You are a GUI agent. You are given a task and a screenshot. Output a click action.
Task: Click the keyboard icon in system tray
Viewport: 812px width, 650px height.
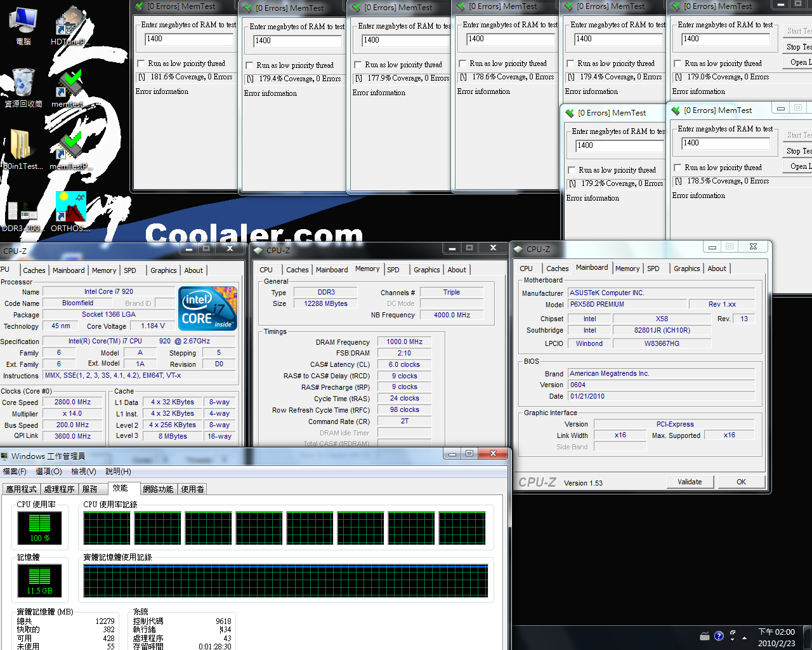[705, 636]
